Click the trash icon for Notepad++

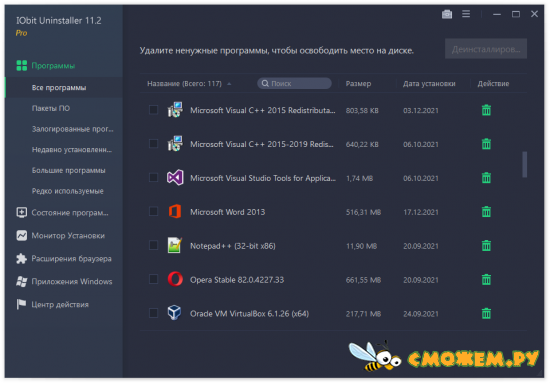(486, 246)
